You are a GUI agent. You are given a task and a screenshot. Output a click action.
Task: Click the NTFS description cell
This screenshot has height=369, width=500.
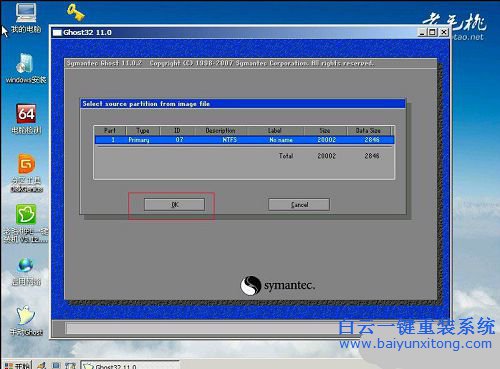coord(230,140)
